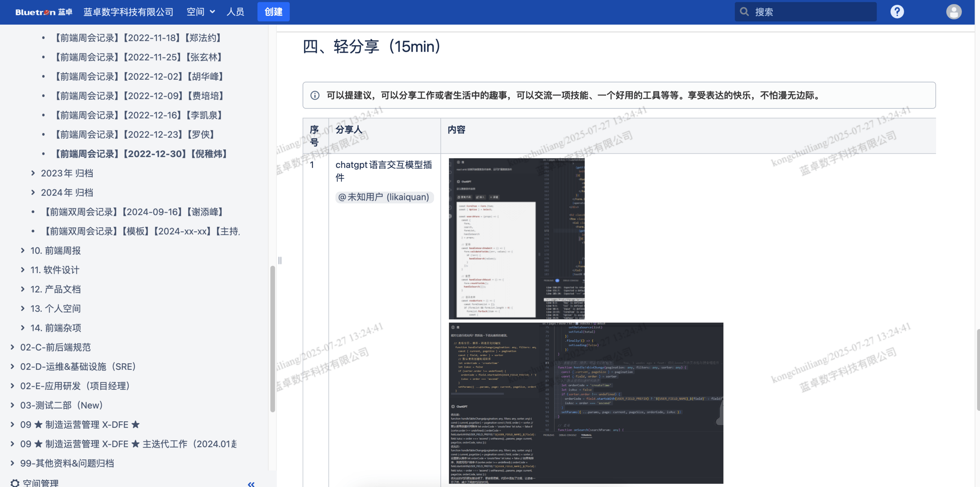Click the info icon in tip panel
The width and height of the screenshot is (980, 487).
315,96
